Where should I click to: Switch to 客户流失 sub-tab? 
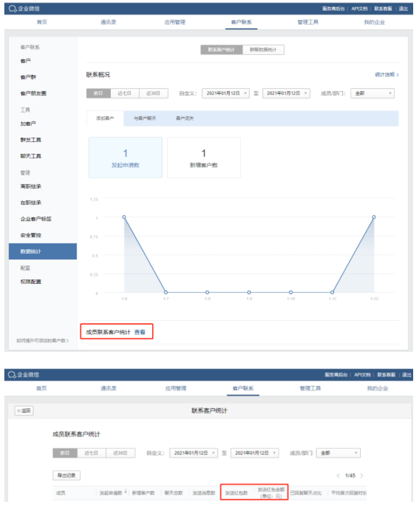click(x=184, y=118)
